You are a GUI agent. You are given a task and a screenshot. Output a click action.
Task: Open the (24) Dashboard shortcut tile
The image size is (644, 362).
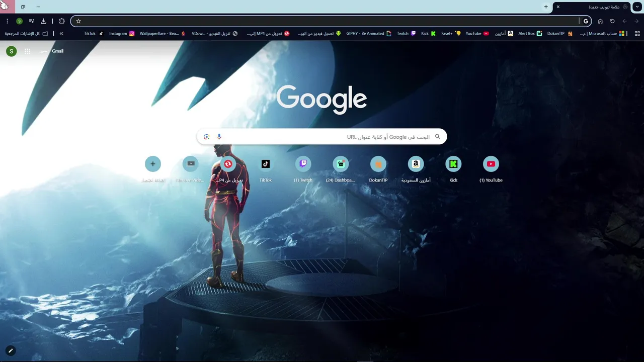[341, 168]
